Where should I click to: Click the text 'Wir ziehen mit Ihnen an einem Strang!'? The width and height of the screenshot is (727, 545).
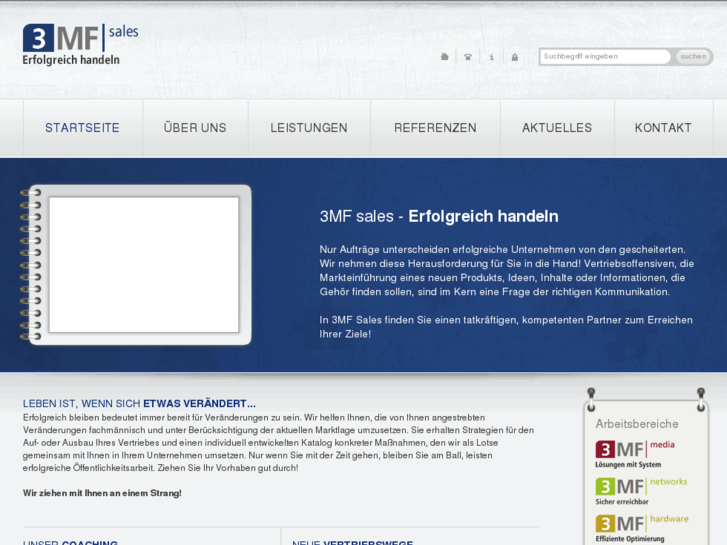pyautogui.click(x=102, y=493)
